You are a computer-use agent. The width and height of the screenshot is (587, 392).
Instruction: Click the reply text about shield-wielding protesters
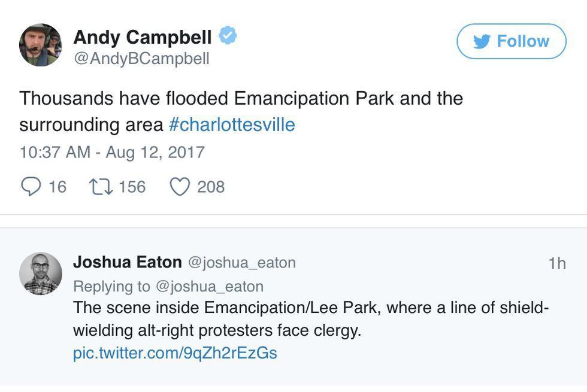click(310, 319)
